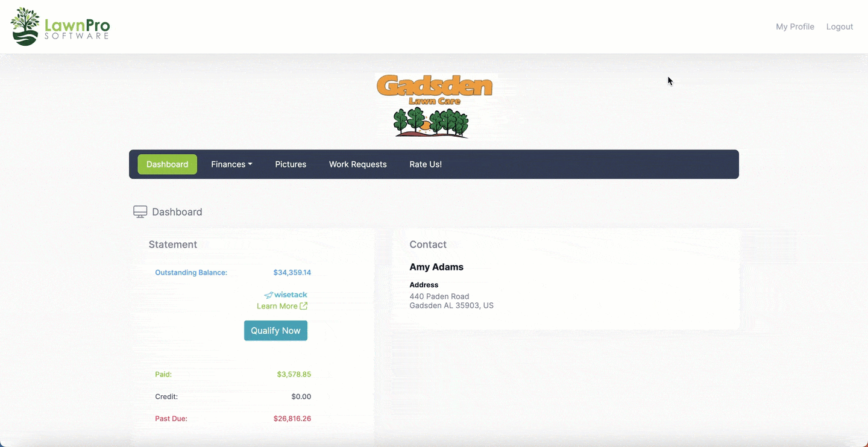The width and height of the screenshot is (868, 447).
Task: Click the LawnPro Software logo
Action: pos(60,27)
